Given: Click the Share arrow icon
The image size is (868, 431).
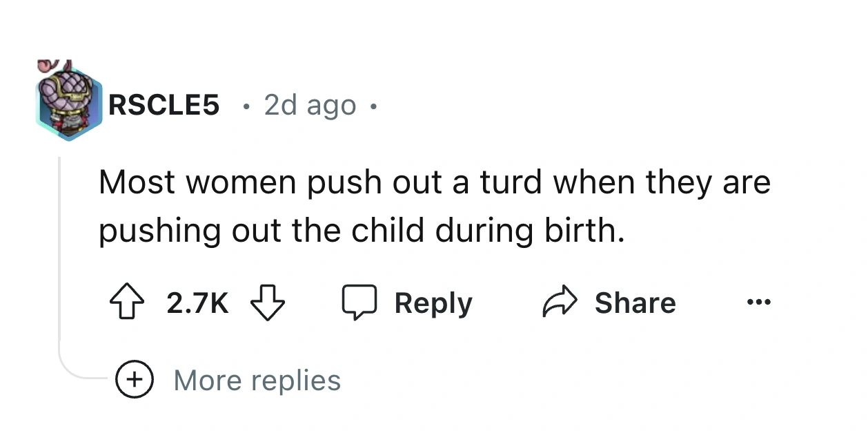Looking at the screenshot, I should coord(562,301).
